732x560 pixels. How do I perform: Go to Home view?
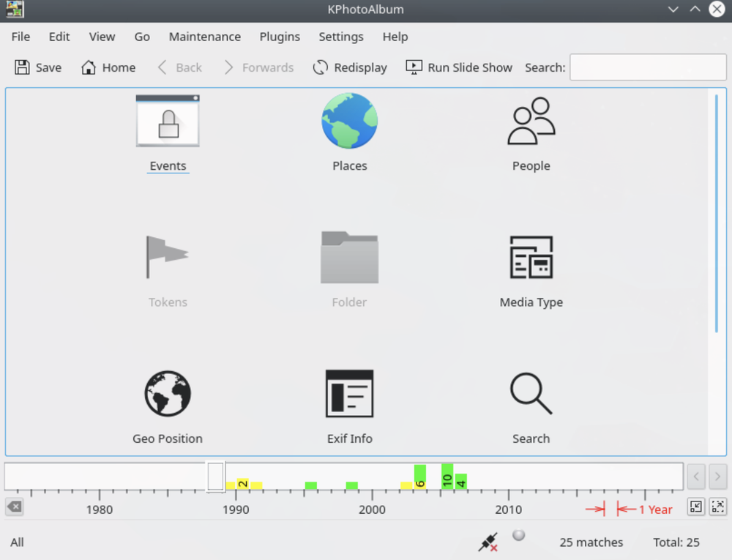[108, 67]
